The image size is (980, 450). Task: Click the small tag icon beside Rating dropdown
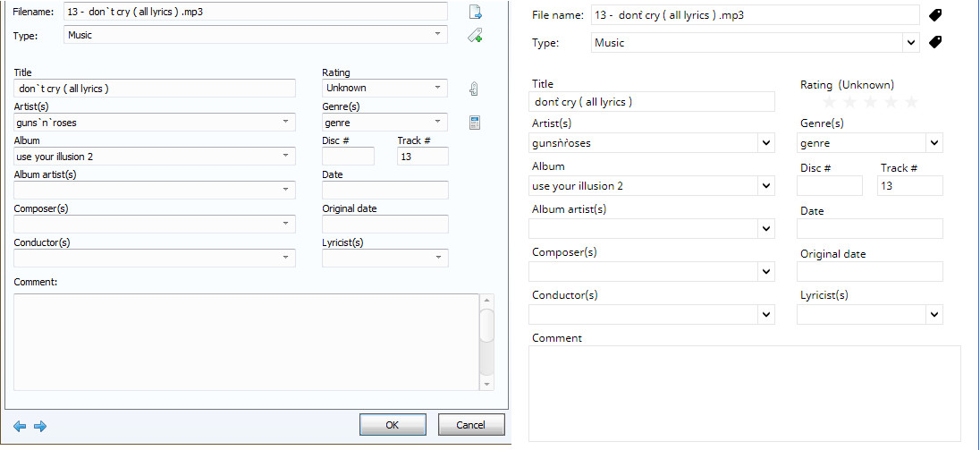(x=475, y=89)
